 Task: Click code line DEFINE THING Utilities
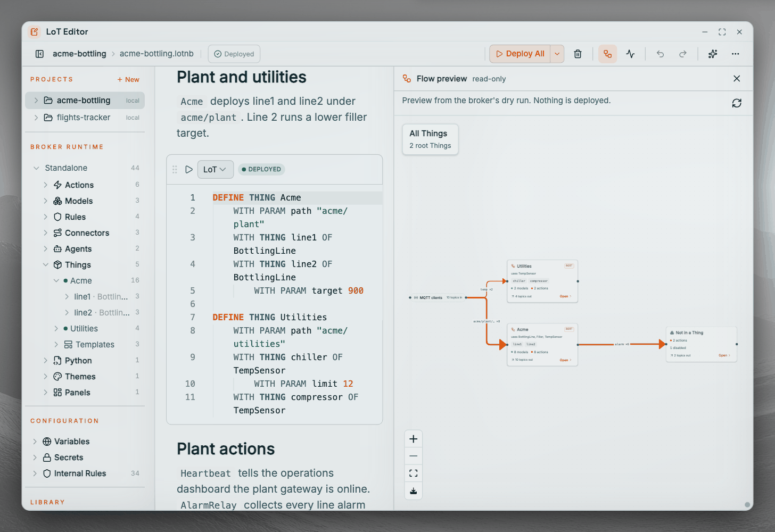[270, 317]
